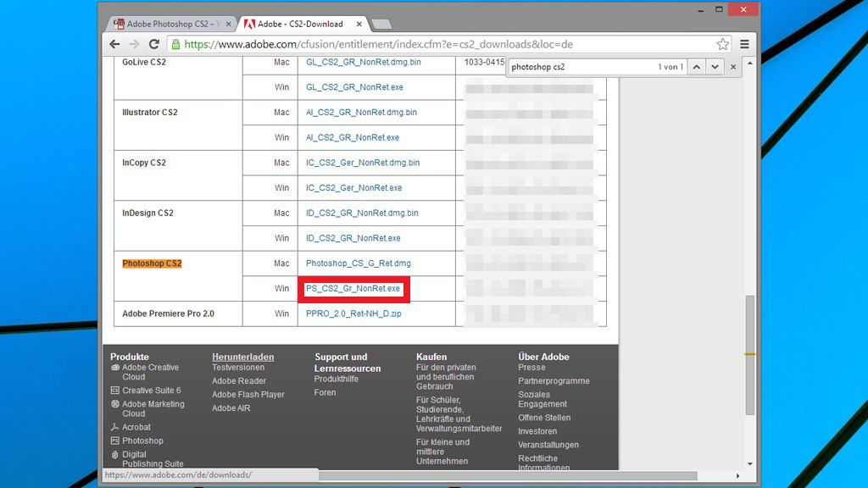Download PPRO_2.0_Ret-NH_D.zip
This screenshot has height=488, width=868.
(x=353, y=313)
